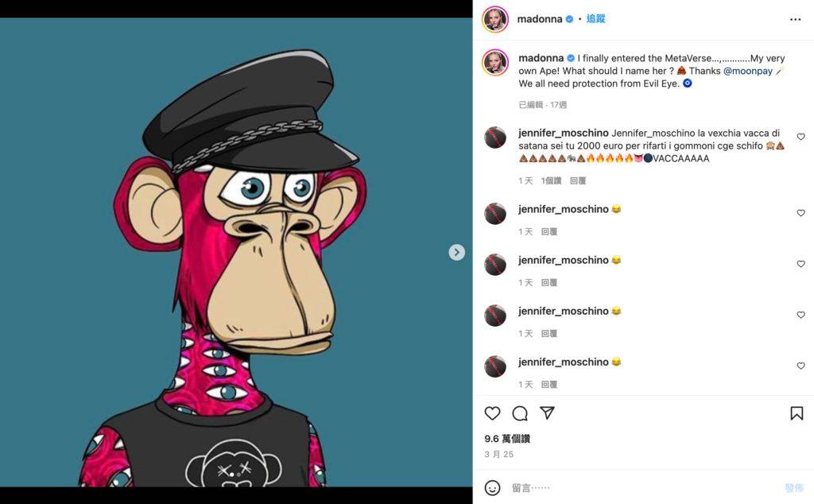814x504 pixels.
Task: View the 1個讚 likes on first comment
Action: tap(551, 180)
